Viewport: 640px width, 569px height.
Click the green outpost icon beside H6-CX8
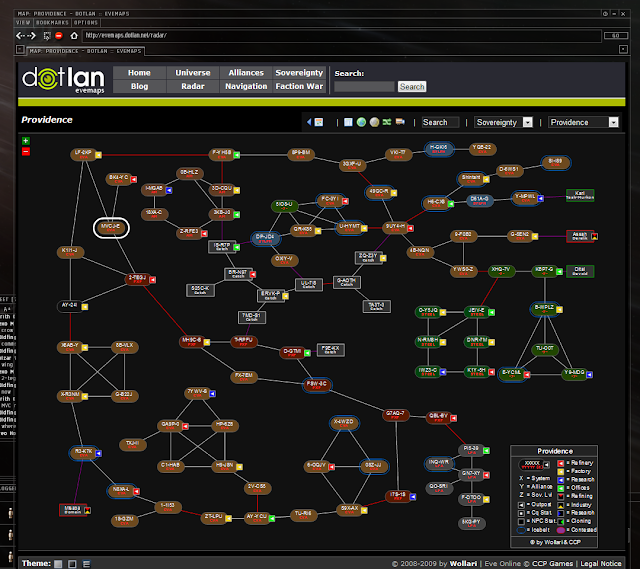click(451, 204)
